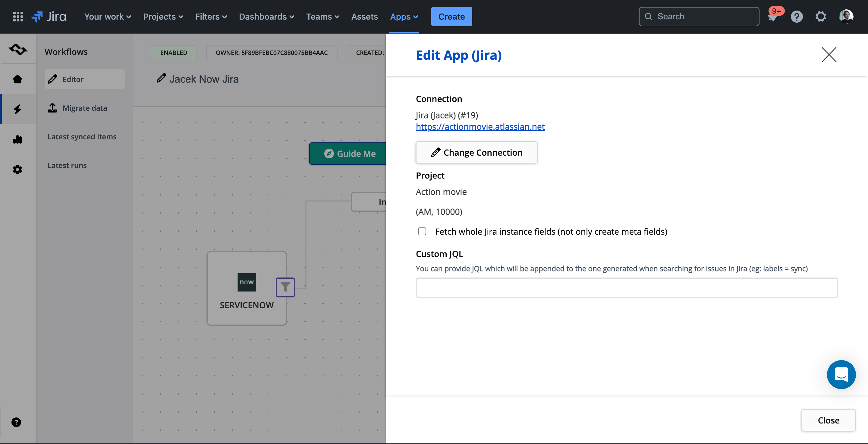
Task: Go to the home icon in sidebar
Action: [x=17, y=79]
